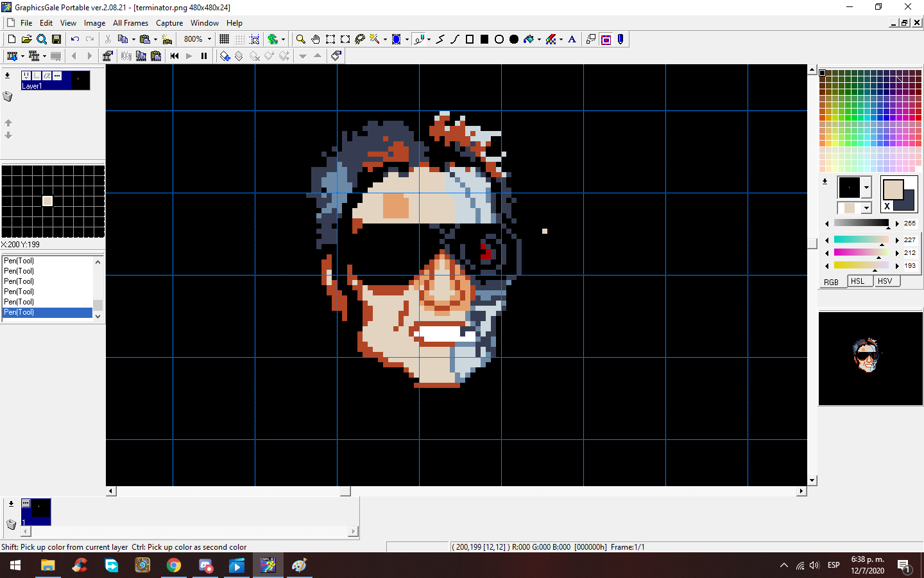Select the Rectangle selection tool
The image size is (924, 578).
tap(330, 39)
